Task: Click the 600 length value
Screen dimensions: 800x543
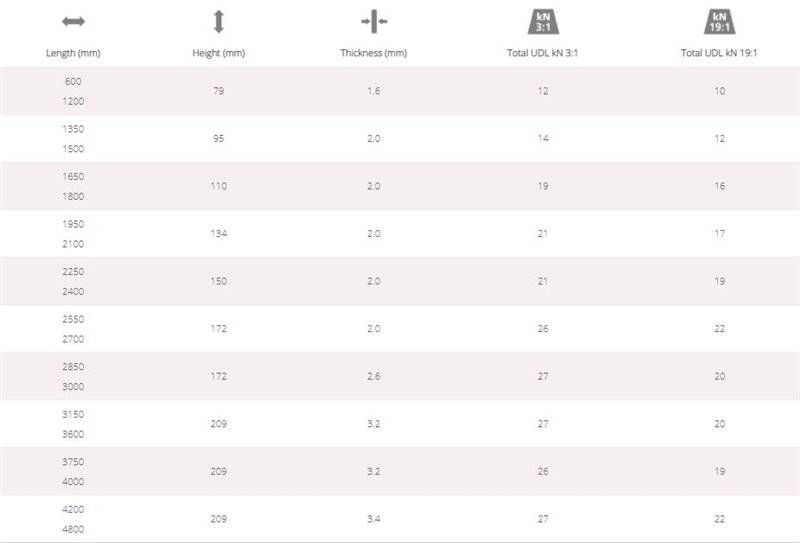Action: point(73,82)
